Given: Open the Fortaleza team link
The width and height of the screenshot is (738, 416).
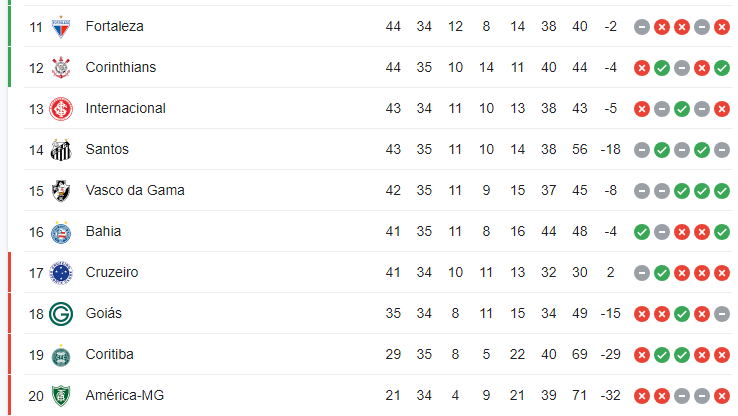Looking at the screenshot, I should point(114,26).
